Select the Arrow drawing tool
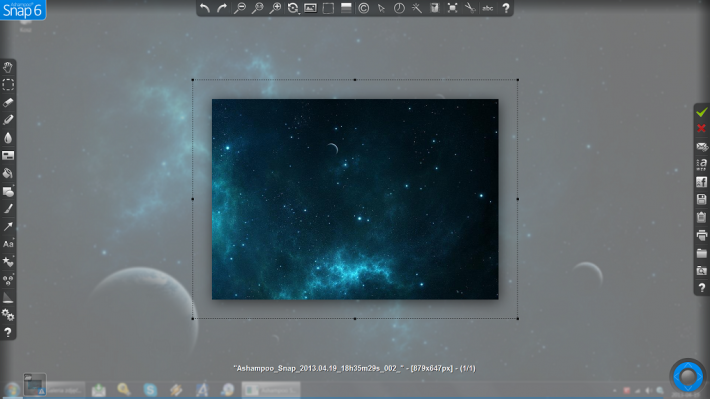Screen dimensions: 710x399 tap(8, 226)
